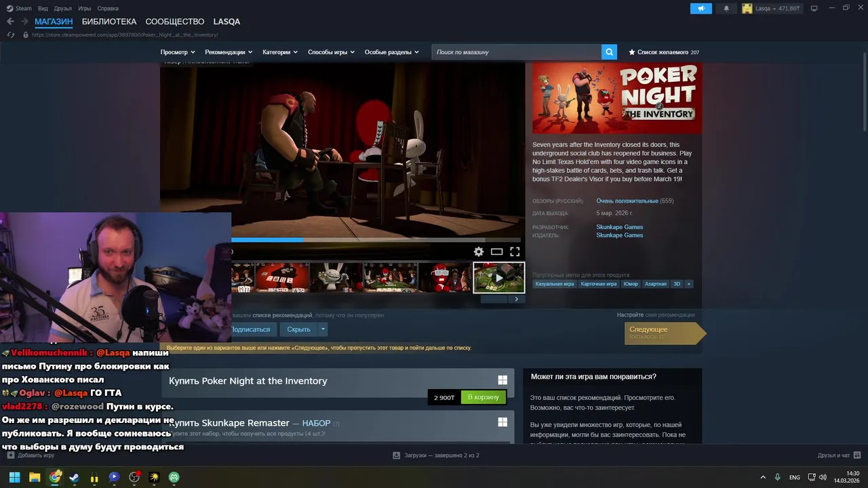Seek the video progress bar

point(376,239)
